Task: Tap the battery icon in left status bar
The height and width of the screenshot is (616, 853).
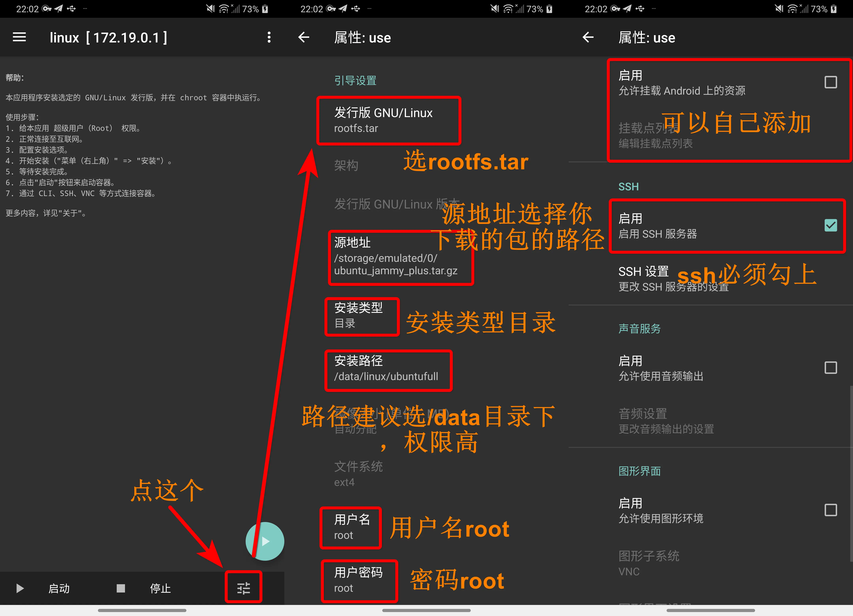Action: [x=265, y=9]
